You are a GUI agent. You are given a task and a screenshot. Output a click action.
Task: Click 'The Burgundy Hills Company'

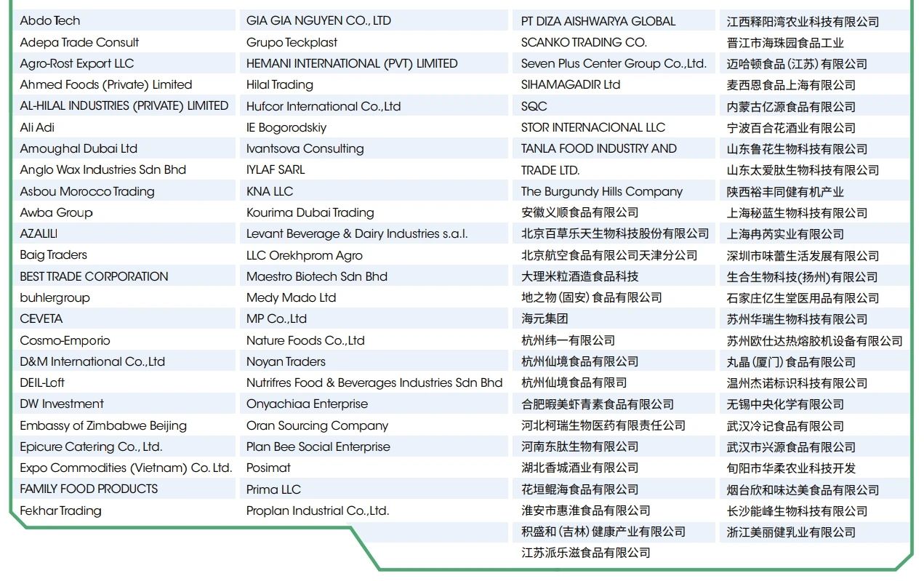(x=602, y=191)
